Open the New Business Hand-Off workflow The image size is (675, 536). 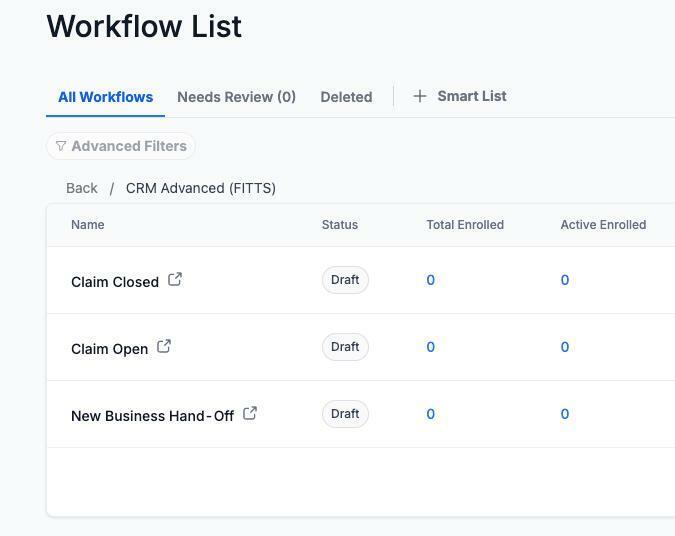coord(152,415)
